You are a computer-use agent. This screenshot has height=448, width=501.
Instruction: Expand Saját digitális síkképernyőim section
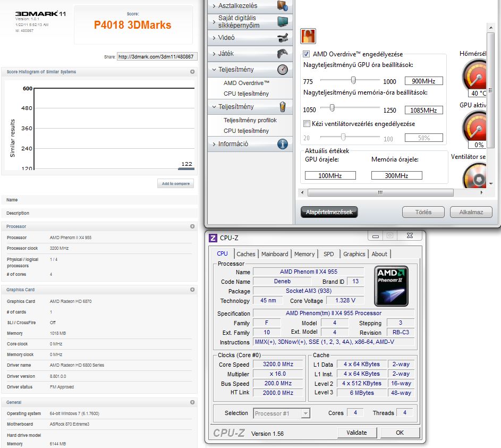click(x=250, y=22)
